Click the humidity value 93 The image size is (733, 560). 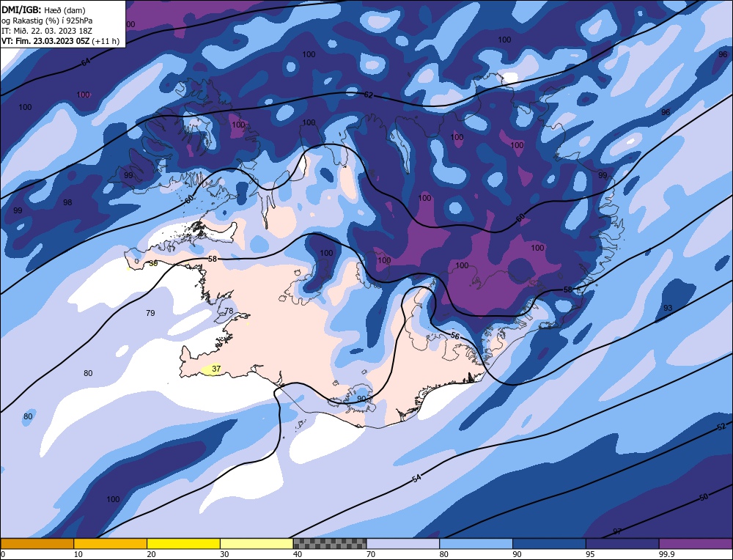(668, 308)
